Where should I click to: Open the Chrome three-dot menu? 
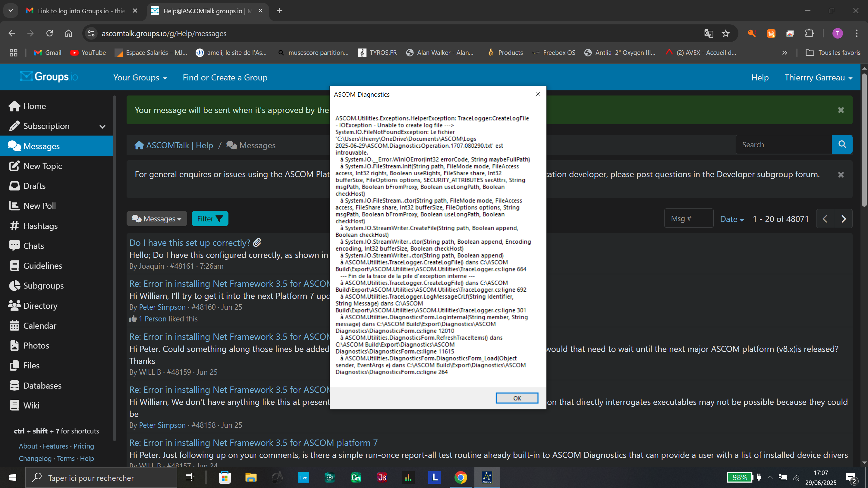pos(856,33)
